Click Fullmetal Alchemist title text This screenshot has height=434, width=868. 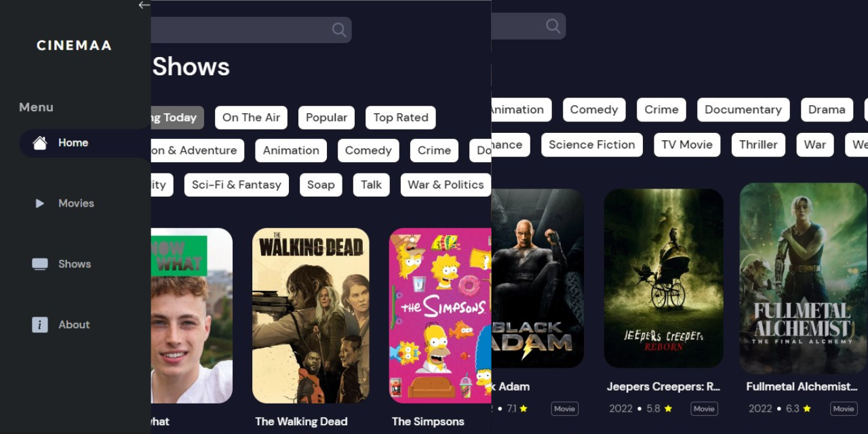(802, 387)
